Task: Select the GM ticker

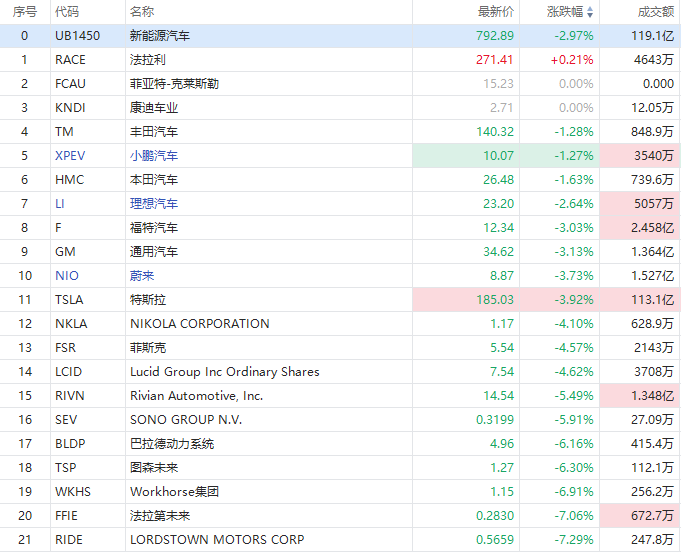Action: (x=65, y=251)
